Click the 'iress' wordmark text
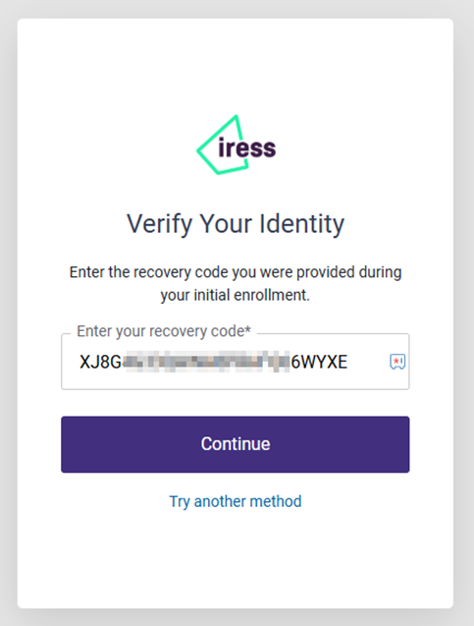The width and height of the screenshot is (474, 626). [x=247, y=148]
